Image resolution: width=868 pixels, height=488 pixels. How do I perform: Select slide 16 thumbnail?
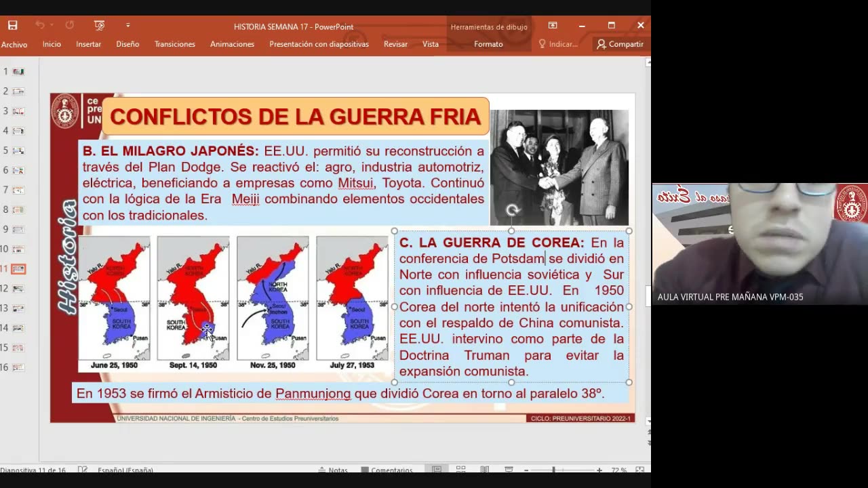[x=18, y=367]
